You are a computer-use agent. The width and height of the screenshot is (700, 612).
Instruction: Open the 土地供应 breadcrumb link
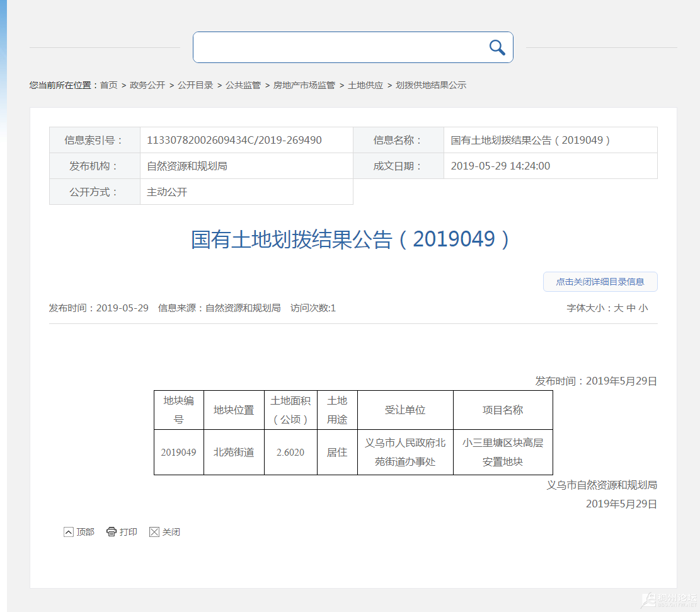(365, 85)
